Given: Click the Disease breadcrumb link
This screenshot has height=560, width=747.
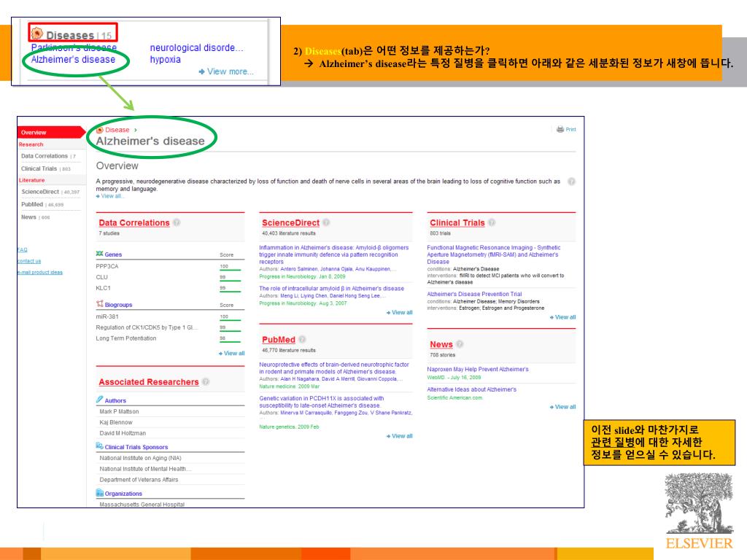Looking at the screenshot, I should 117,130.
